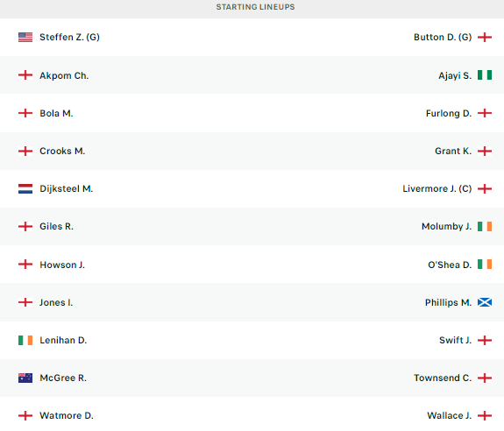
Task: Click the Australia flag next to McGree R.
Action: tap(25, 378)
